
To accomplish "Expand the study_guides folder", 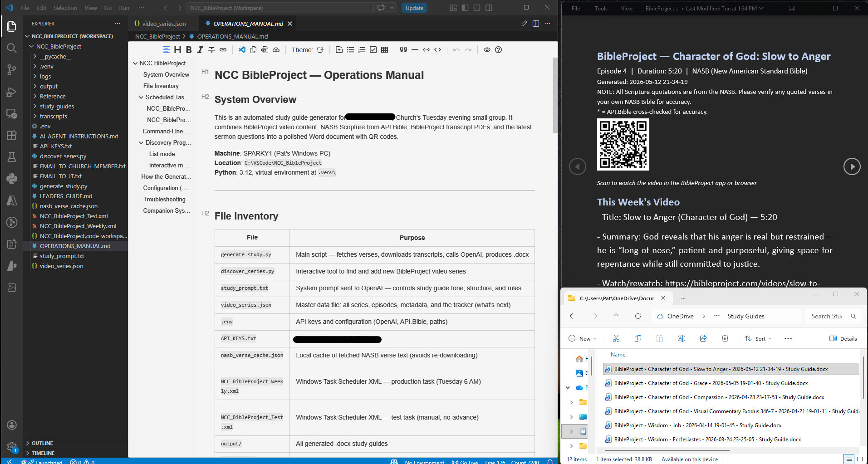I will [x=35, y=106].
